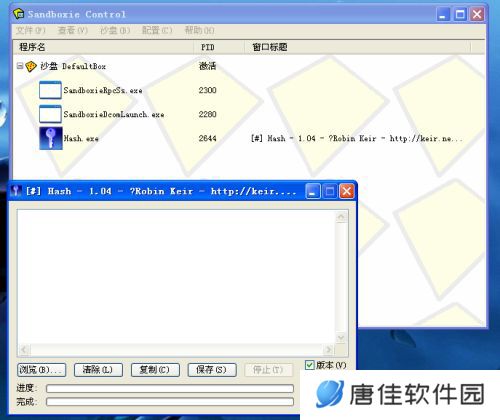Image resolution: width=500 pixels, height=420 pixels.
Task: Click the Hash window title text in the list
Action: [x=357, y=138]
